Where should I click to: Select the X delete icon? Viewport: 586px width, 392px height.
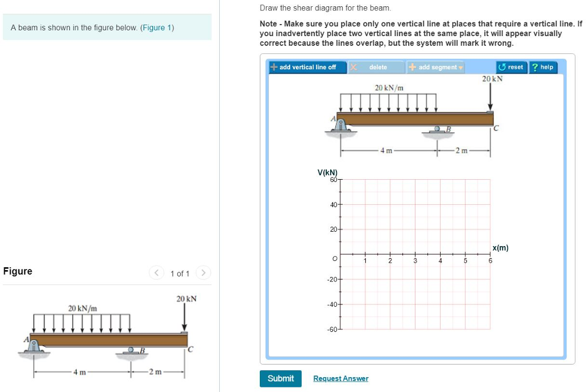(354, 68)
